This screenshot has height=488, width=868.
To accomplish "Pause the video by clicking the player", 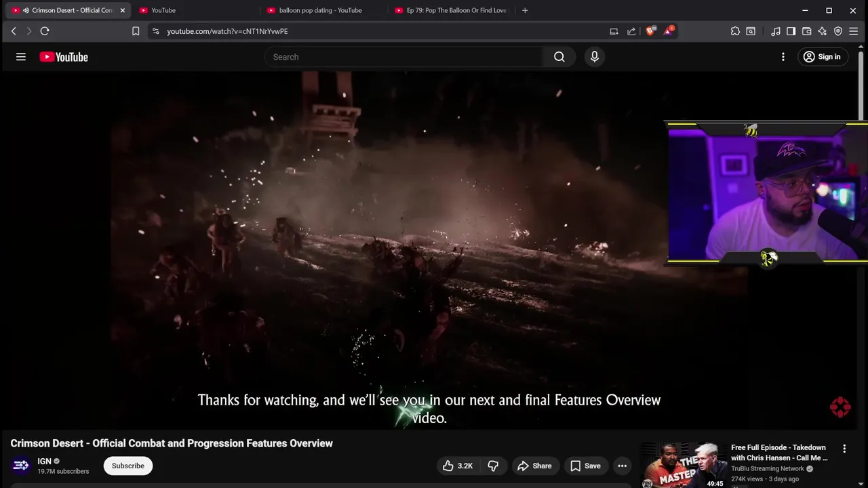I will (429, 251).
